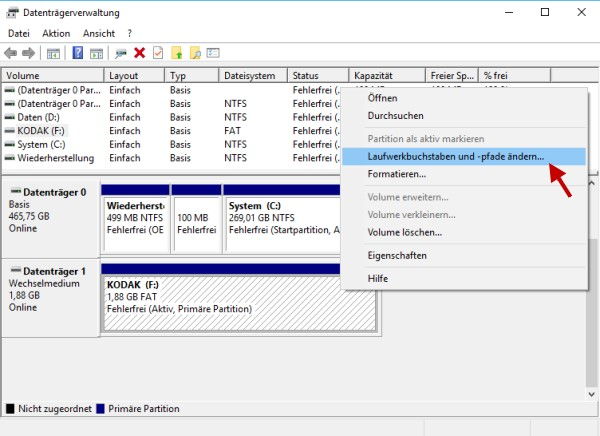Select the KODAK (F:) 1,88 GB FAT partition
Screen dimensions: 600x436
[x=240, y=304]
